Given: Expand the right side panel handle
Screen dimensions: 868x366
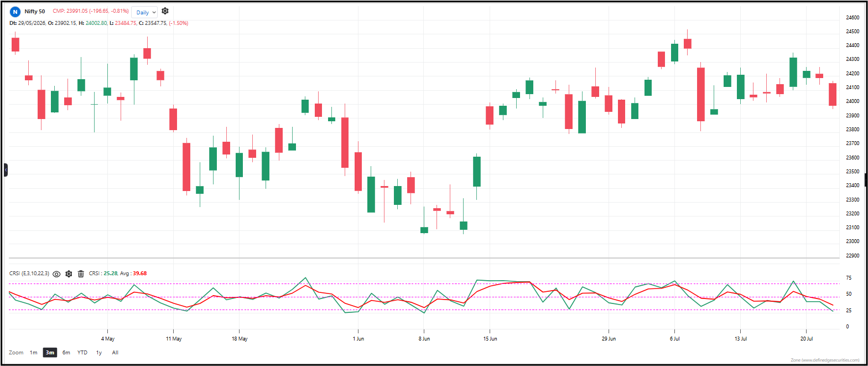Looking at the screenshot, I should click(865, 179).
